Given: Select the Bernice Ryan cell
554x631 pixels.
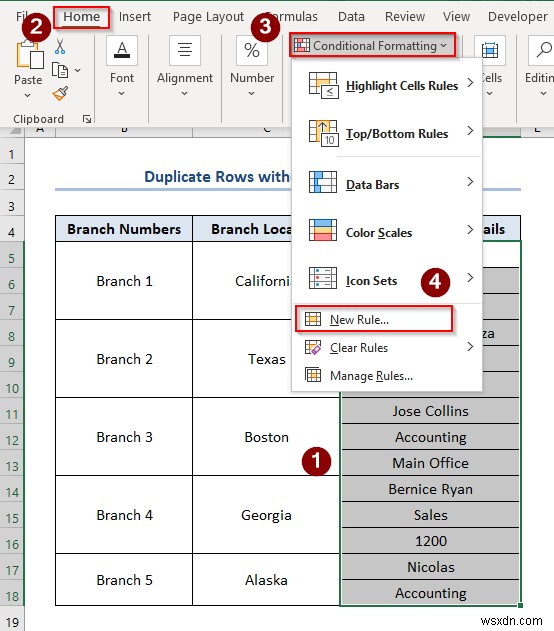Looking at the screenshot, I should pos(430,489).
